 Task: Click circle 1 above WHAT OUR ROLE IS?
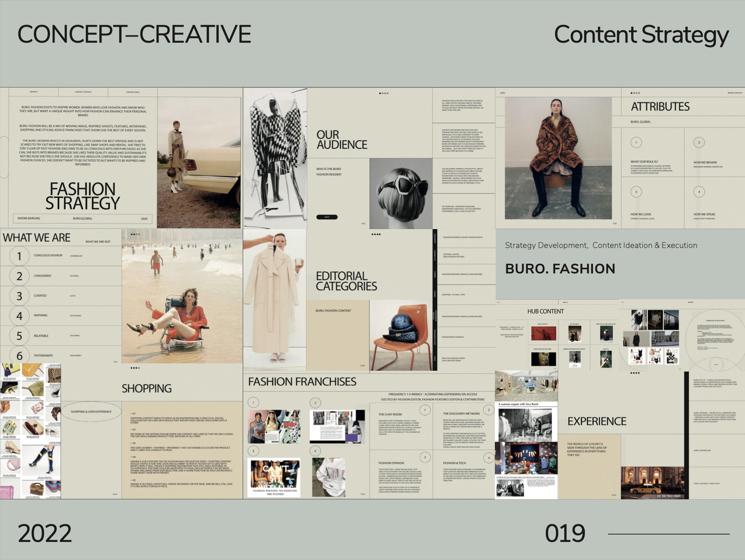636,142
